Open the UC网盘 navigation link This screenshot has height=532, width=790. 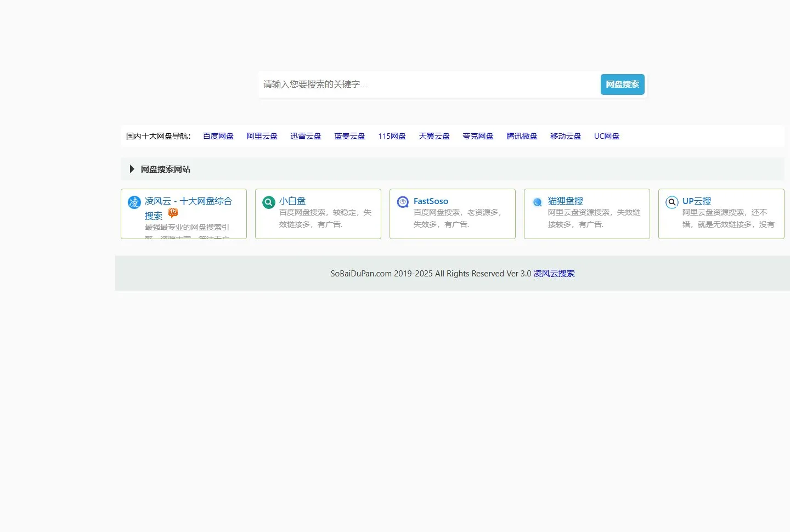pos(607,136)
